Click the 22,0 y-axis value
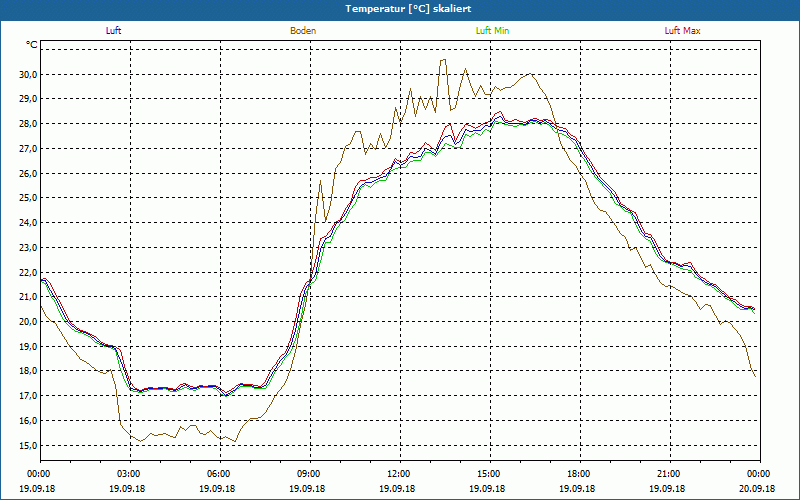This screenshot has height=500, width=800. coord(28,272)
